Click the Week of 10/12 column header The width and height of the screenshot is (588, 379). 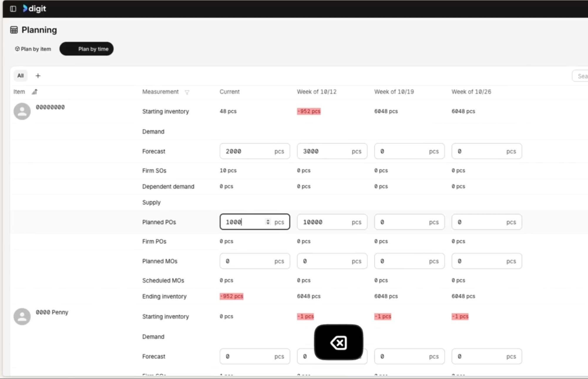pos(317,92)
